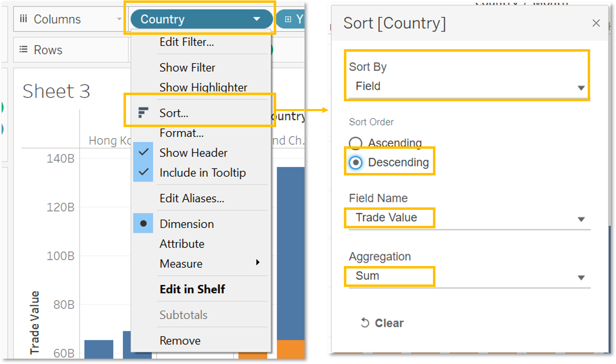Image resolution: width=616 pixels, height=364 pixels.
Task: Choose Edit in Shelf option
Action: click(192, 289)
